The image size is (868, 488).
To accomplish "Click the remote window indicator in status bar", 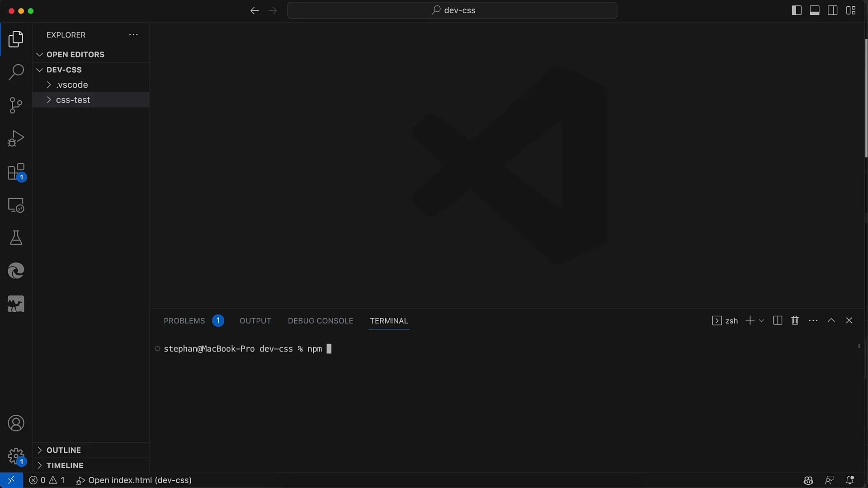I will 11,480.
